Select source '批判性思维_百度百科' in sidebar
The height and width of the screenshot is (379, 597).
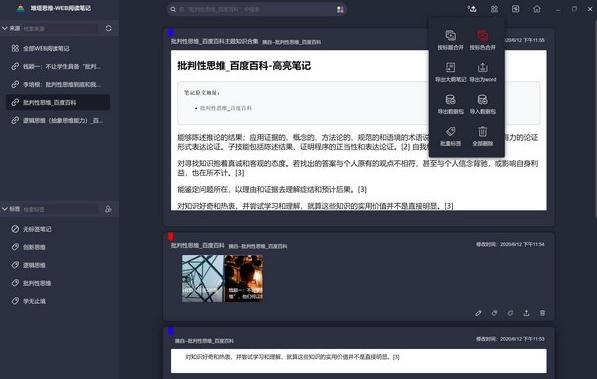(x=58, y=102)
